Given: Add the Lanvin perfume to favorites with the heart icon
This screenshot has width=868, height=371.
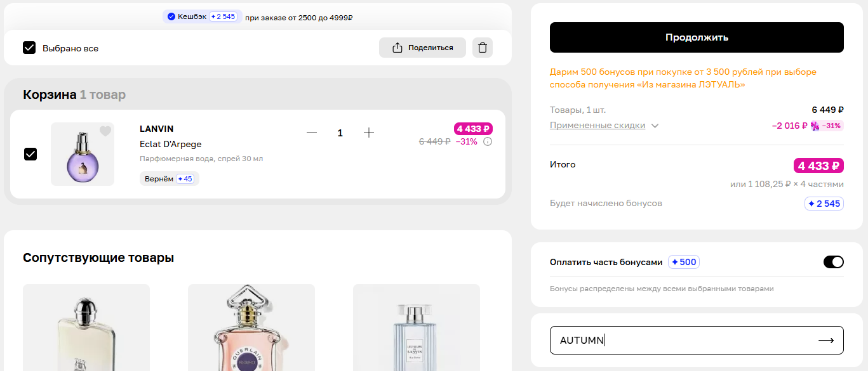Looking at the screenshot, I should [x=105, y=131].
